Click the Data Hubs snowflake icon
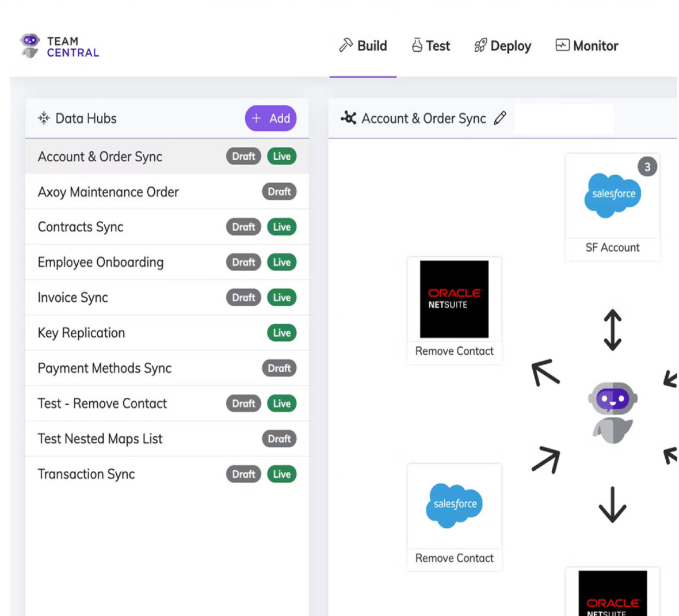The image size is (679, 616). click(x=44, y=119)
